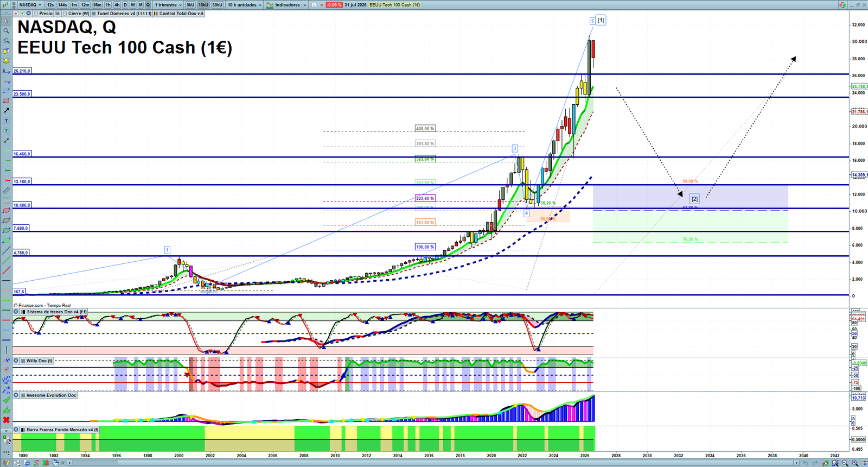The width and height of the screenshot is (868, 467).
Task: Click the 10kU units button
Action: click(x=203, y=5)
